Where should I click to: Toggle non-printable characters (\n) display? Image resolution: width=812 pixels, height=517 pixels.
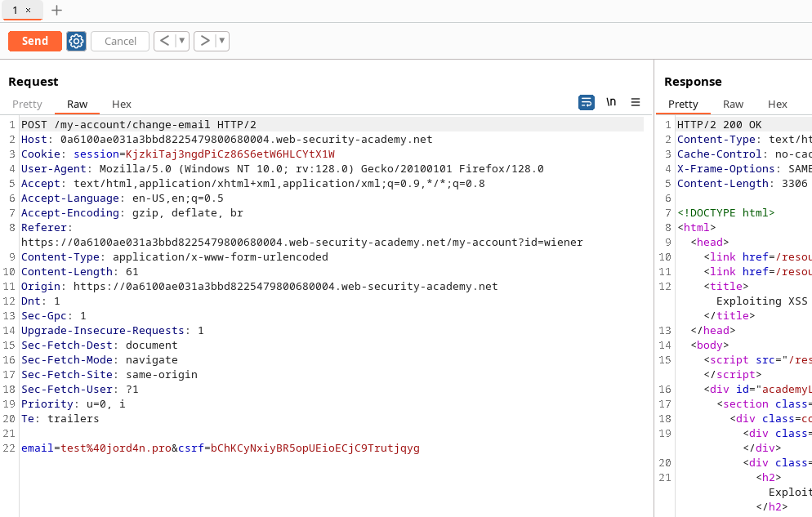tap(611, 102)
